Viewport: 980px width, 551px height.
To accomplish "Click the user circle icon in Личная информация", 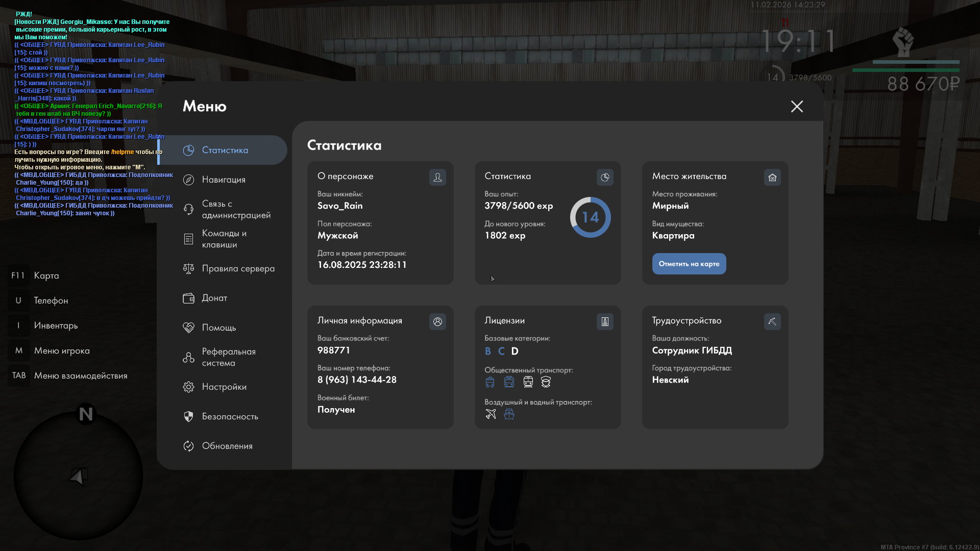I will 437,321.
